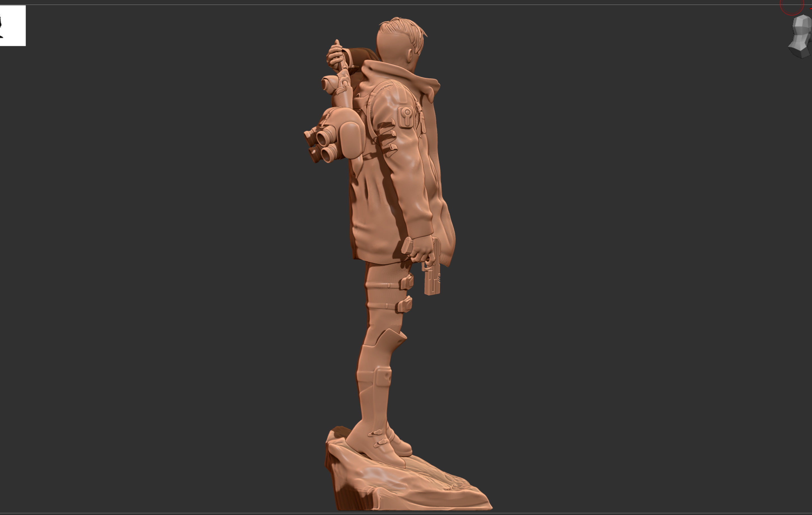Click the white silhouette thumbnail preview

tap(13, 26)
